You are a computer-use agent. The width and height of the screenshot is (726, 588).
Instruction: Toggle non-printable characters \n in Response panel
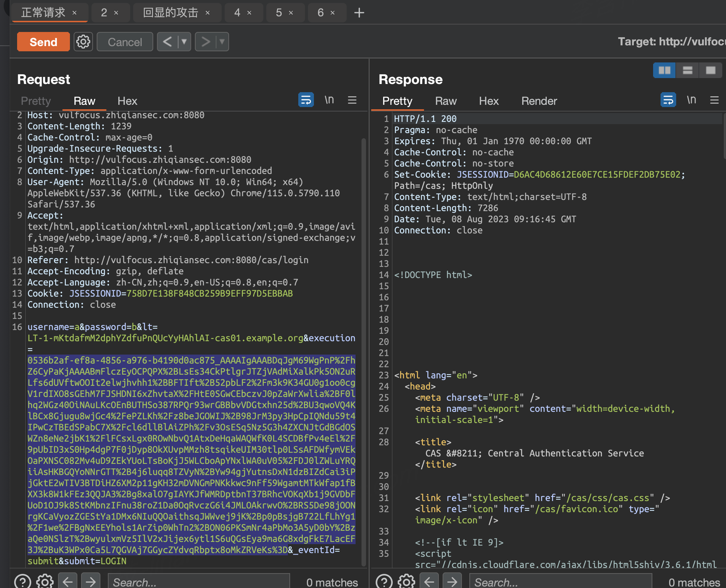[x=691, y=100]
